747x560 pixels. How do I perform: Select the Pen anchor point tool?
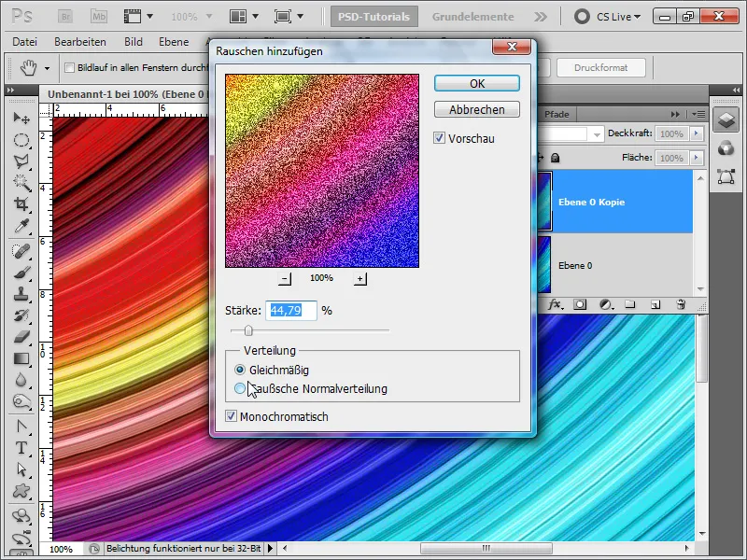pyautogui.click(x=21, y=427)
